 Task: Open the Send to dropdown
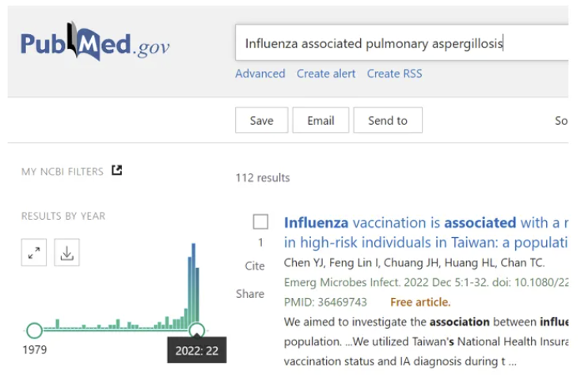pos(387,120)
